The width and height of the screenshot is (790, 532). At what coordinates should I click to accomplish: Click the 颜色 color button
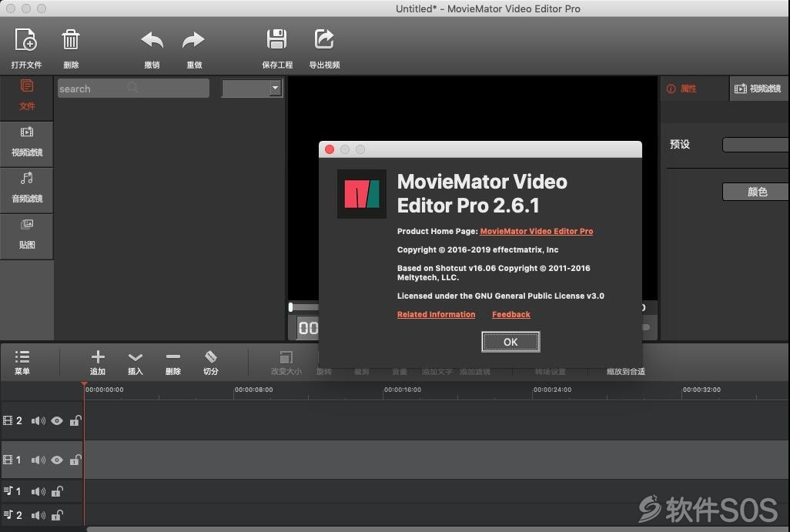[x=756, y=192]
